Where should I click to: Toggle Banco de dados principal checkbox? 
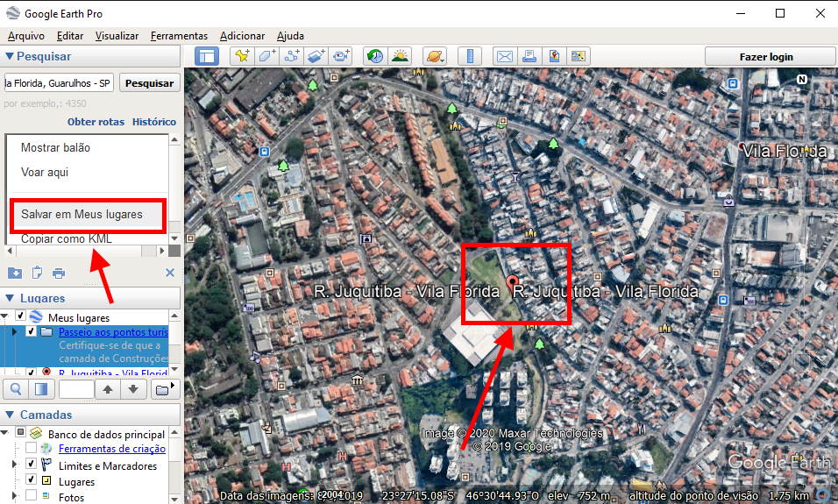pyautogui.click(x=20, y=432)
